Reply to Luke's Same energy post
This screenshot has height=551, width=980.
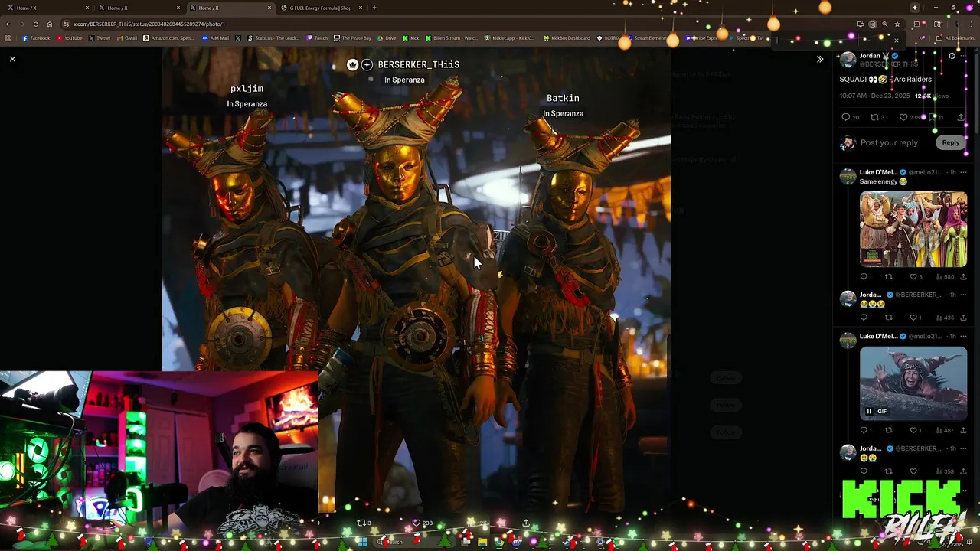click(x=864, y=277)
